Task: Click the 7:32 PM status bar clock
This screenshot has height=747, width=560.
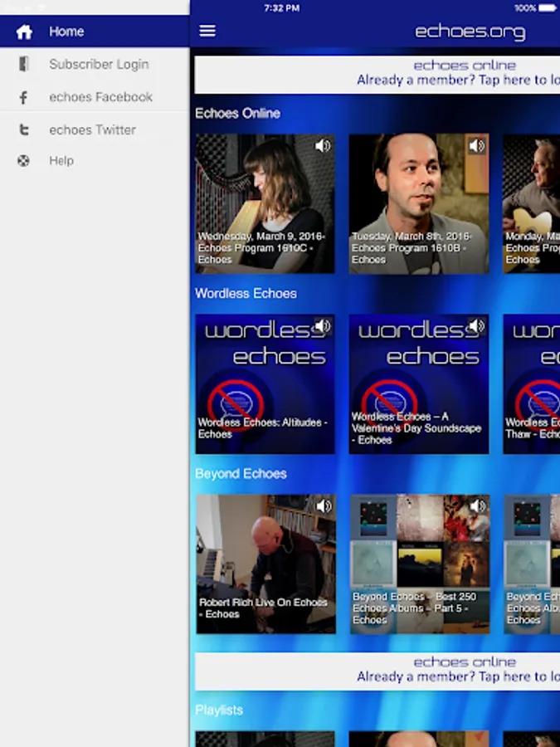Action: [x=281, y=8]
